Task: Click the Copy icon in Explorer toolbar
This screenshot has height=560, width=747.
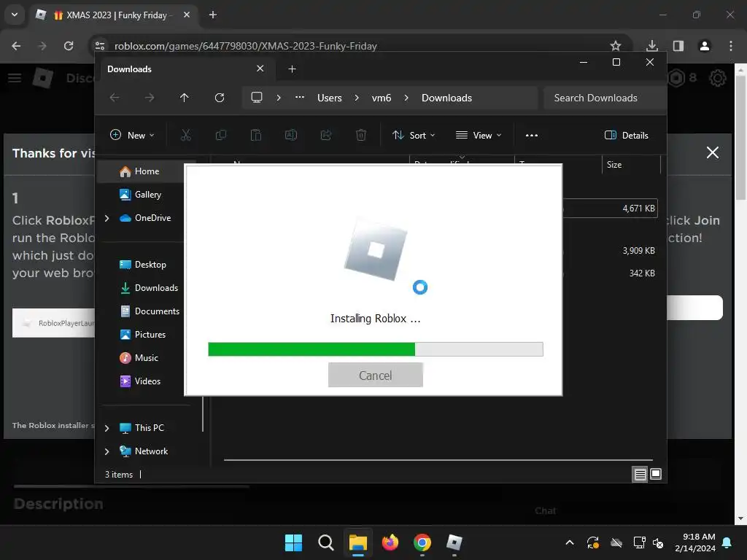Action: pos(220,135)
